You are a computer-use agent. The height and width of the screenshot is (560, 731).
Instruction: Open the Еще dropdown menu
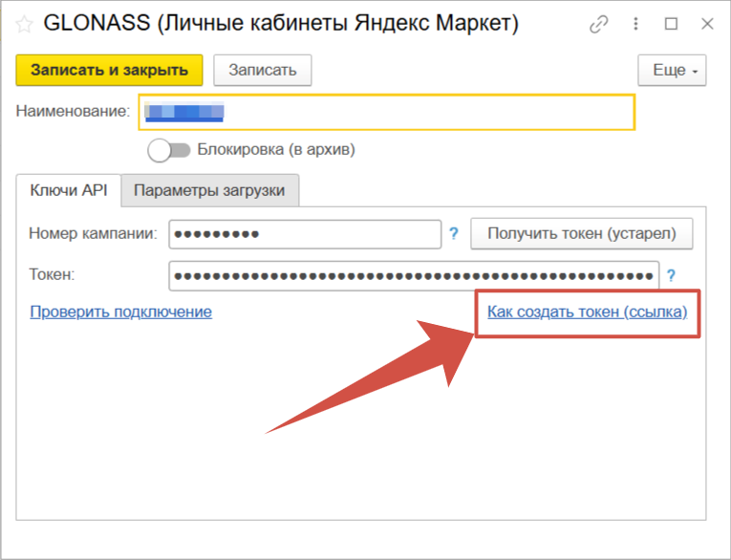(x=672, y=71)
